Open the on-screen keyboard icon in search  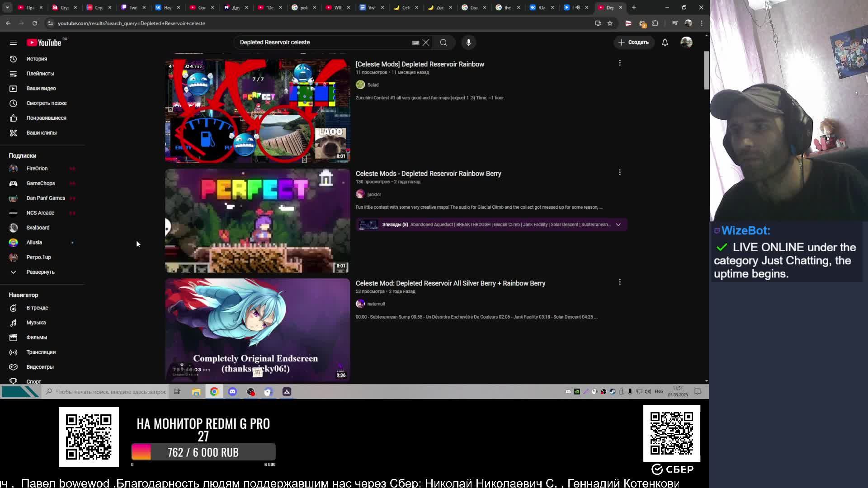[x=415, y=42]
